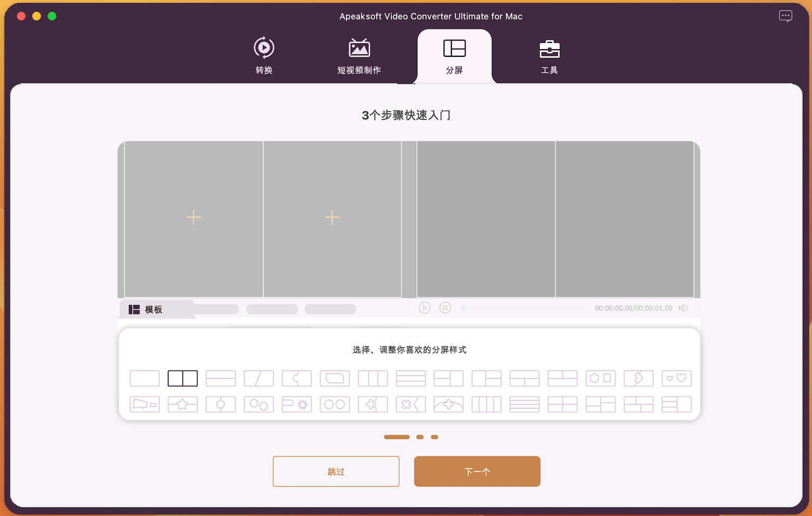Image resolution: width=812 pixels, height=516 pixels.
Task: Choose the star-shaped split template
Action: (x=182, y=405)
